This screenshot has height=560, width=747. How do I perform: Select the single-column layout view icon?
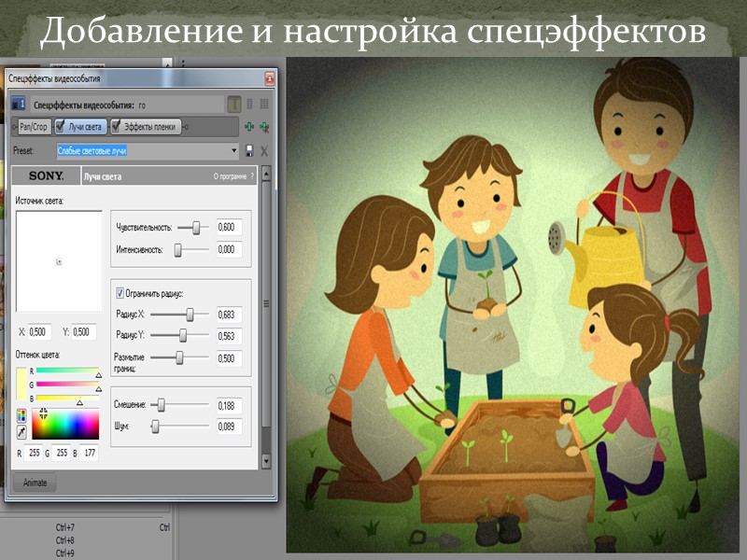click(x=234, y=104)
